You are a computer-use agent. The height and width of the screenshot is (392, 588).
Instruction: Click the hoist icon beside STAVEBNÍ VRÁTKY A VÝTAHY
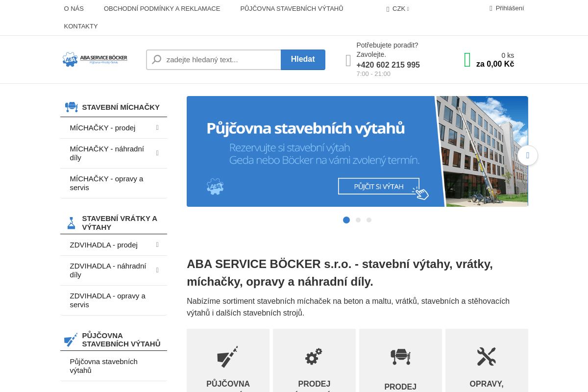tap(71, 222)
